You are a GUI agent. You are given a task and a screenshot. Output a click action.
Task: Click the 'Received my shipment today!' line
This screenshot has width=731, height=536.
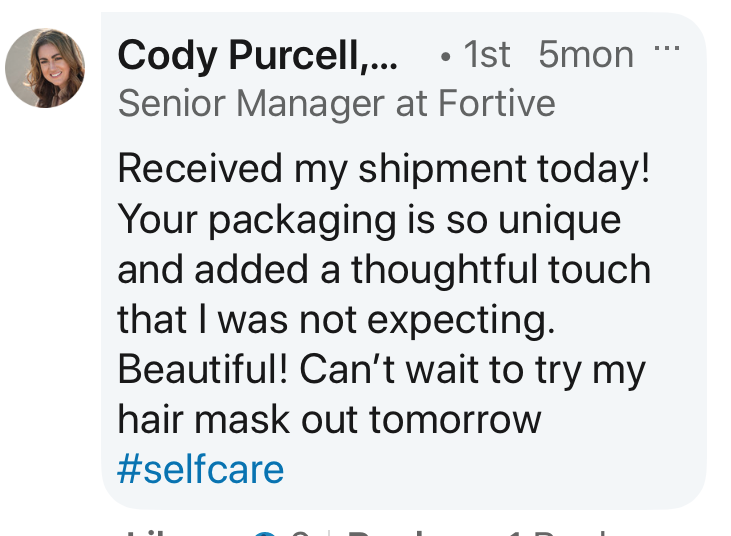[x=383, y=169]
